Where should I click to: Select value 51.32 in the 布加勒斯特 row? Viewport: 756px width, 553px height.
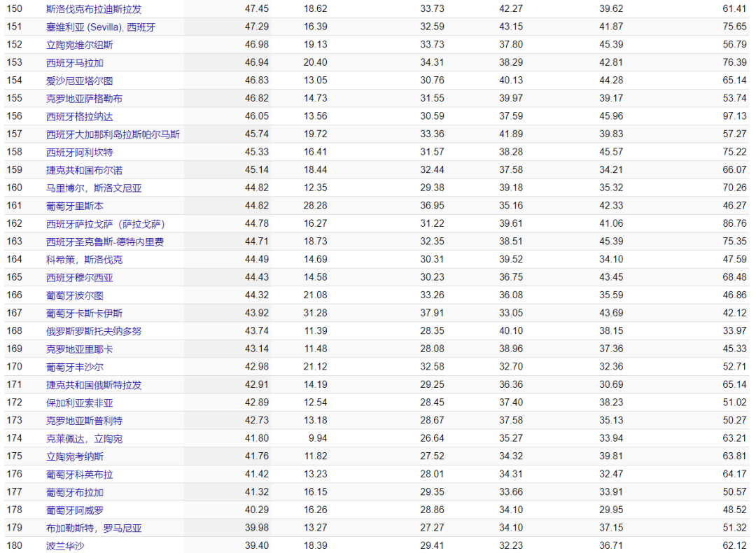tap(735, 527)
